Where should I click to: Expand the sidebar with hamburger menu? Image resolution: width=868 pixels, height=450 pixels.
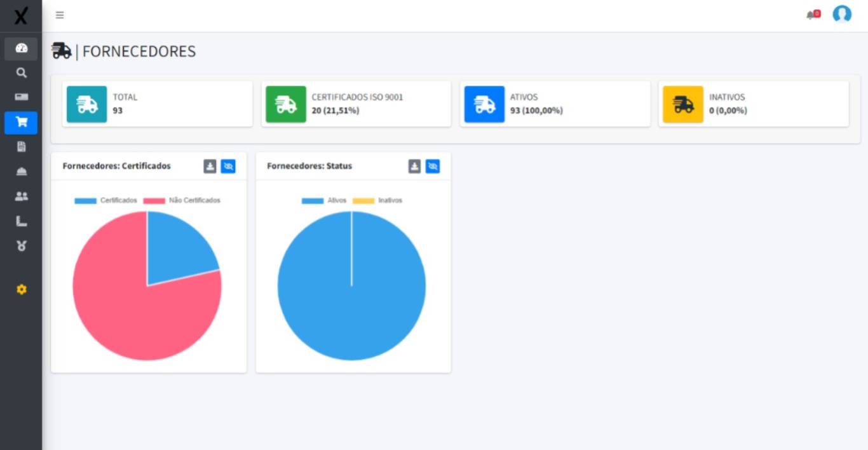60,15
